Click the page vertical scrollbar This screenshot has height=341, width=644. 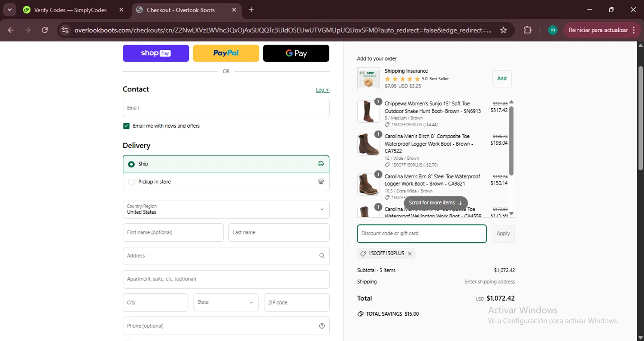tap(641, 117)
